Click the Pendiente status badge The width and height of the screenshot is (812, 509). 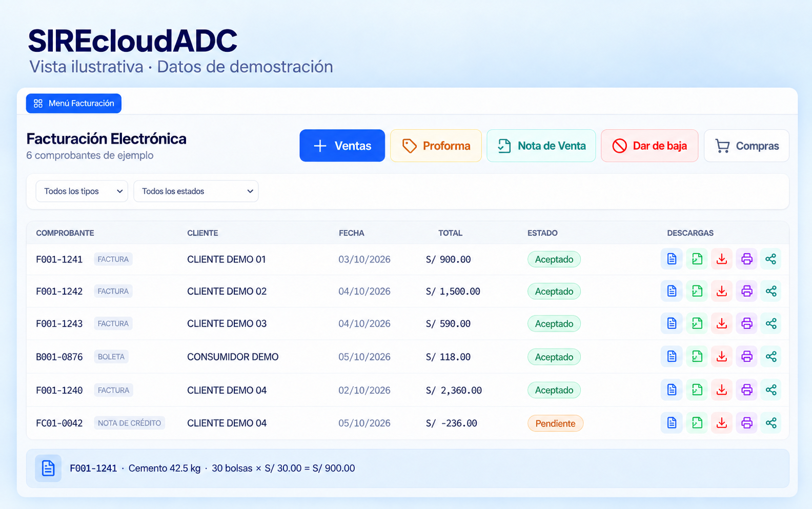click(x=555, y=423)
